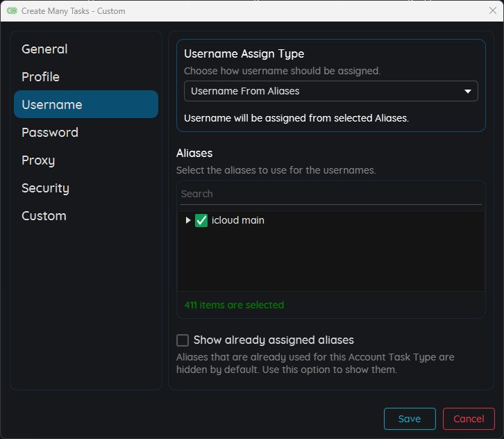Switch to the Security tab

pyautogui.click(x=45, y=188)
